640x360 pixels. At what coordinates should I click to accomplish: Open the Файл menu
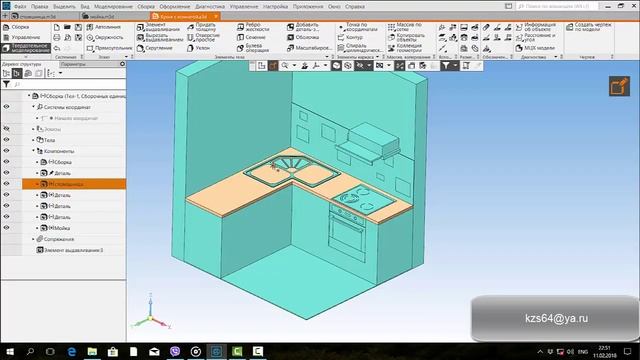click(x=20, y=7)
